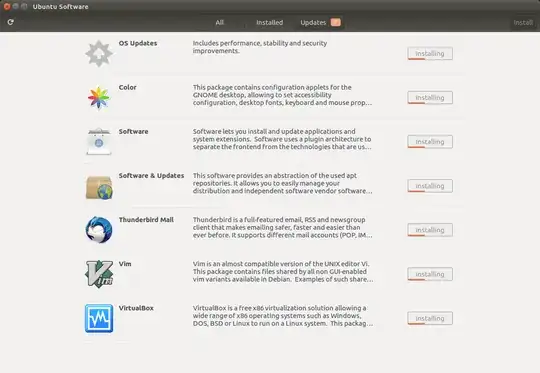This screenshot has height=373, width=540.
Task: Click the OS Updates description about security improvements
Action: coord(260,47)
